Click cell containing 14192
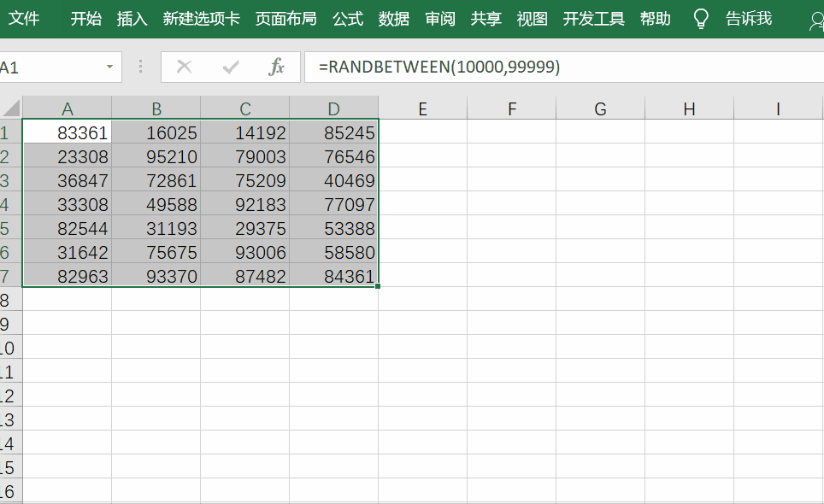 pos(244,132)
